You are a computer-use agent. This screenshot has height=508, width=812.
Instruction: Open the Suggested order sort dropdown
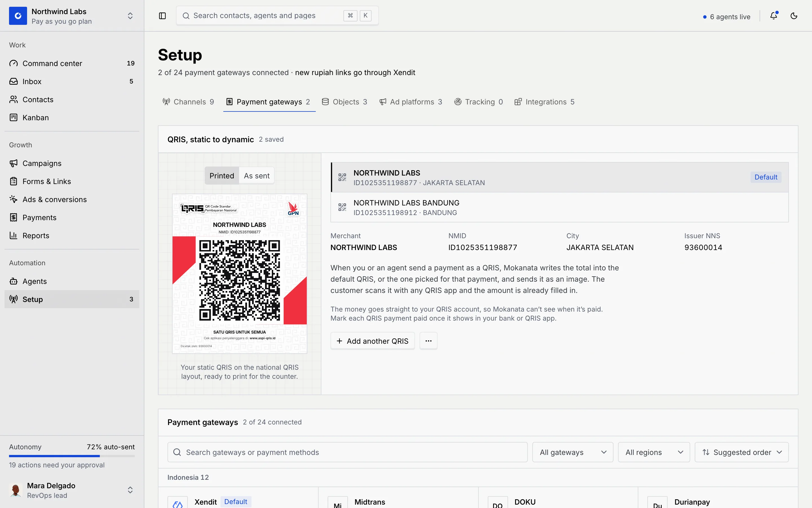coord(742,452)
